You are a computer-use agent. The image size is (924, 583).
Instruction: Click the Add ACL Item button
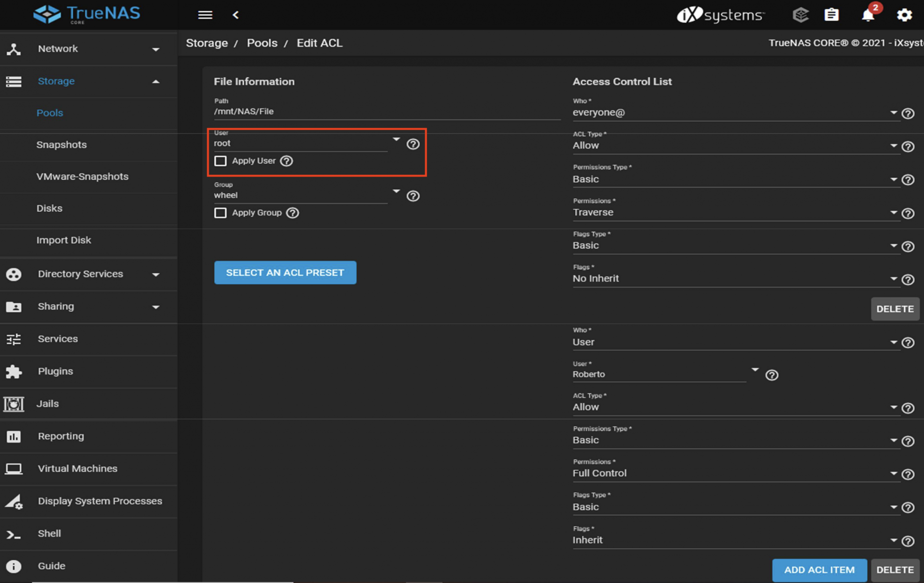pos(819,570)
